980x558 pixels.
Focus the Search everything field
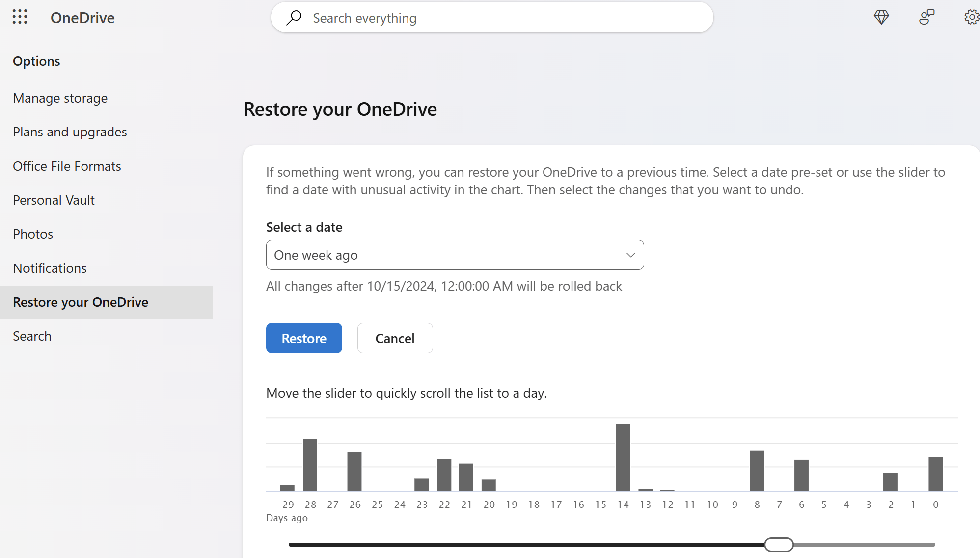[492, 18]
